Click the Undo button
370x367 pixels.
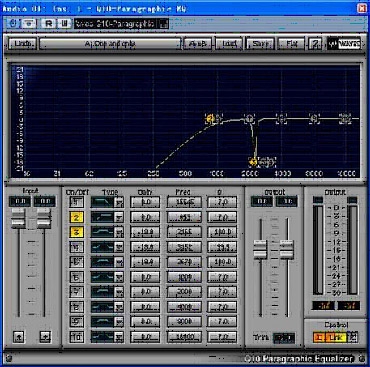coord(23,43)
